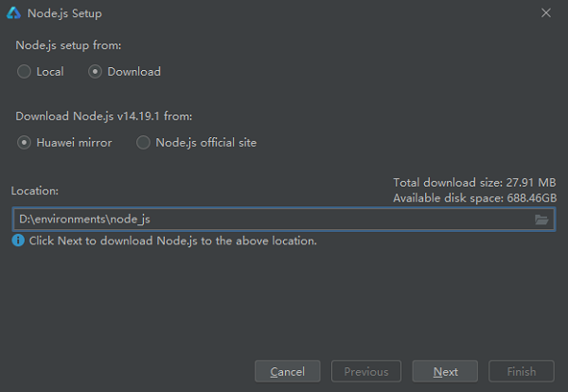Click the Total download size text
Image resolution: width=568 pixels, height=392 pixels.
474,183
